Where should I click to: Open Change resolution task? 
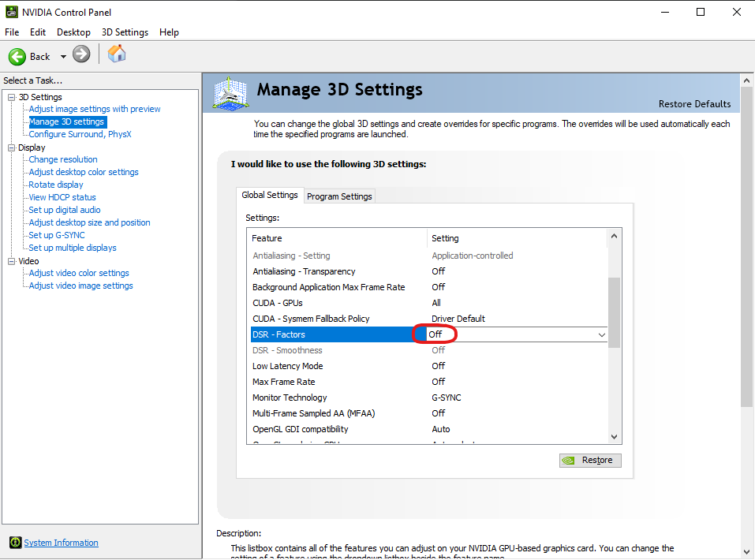(63, 159)
